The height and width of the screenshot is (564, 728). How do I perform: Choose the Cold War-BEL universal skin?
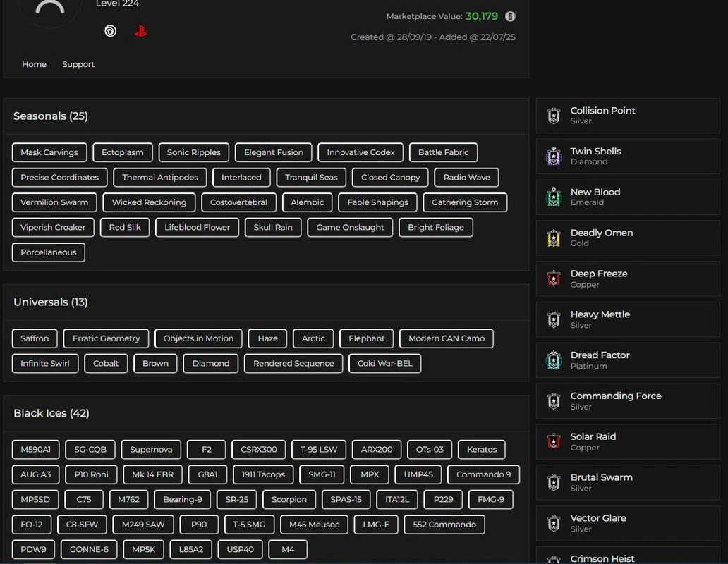tap(384, 364)
